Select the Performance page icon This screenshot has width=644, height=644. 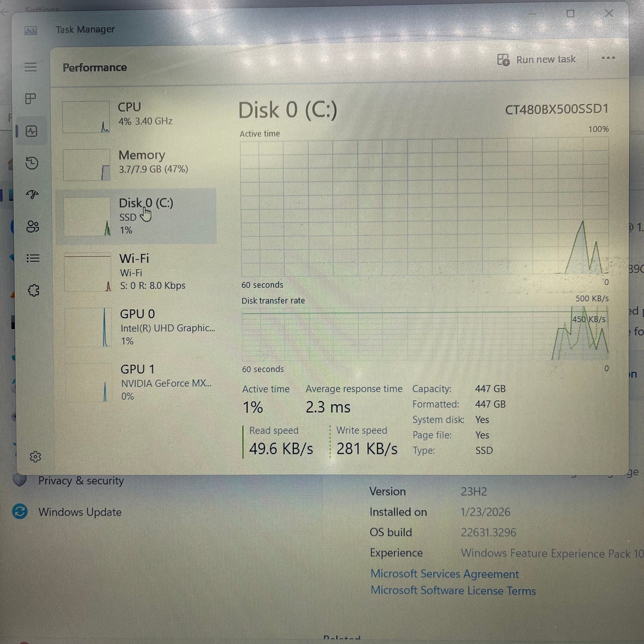click(x=32, y=131)
